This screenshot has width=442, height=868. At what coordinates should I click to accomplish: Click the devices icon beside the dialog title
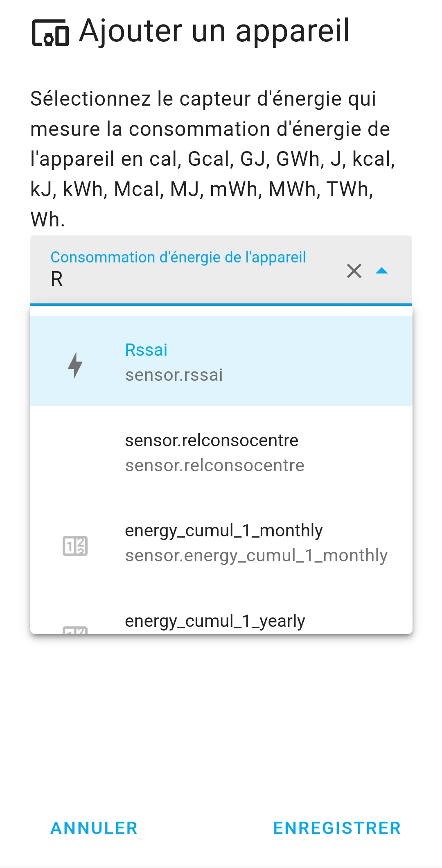tap(50, 33)
